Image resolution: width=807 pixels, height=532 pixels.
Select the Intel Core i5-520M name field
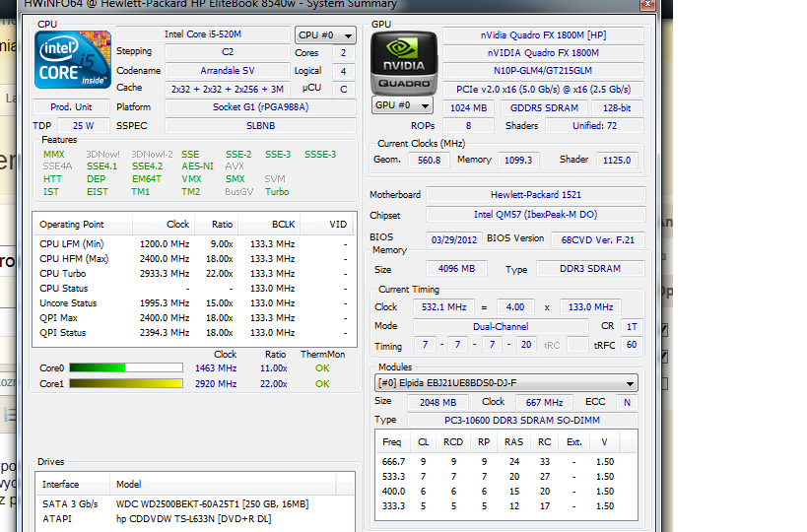[x=203, y=33]
